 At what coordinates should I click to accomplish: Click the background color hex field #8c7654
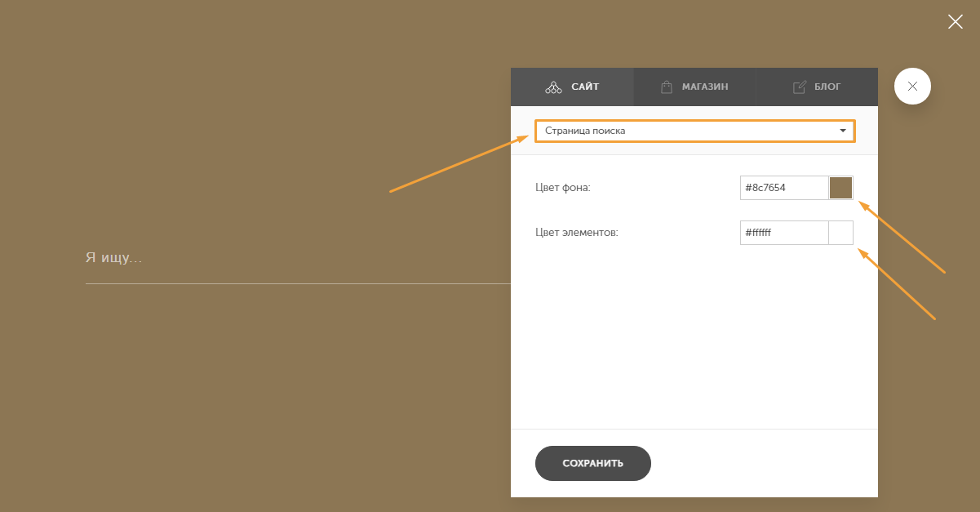(784, 188)
